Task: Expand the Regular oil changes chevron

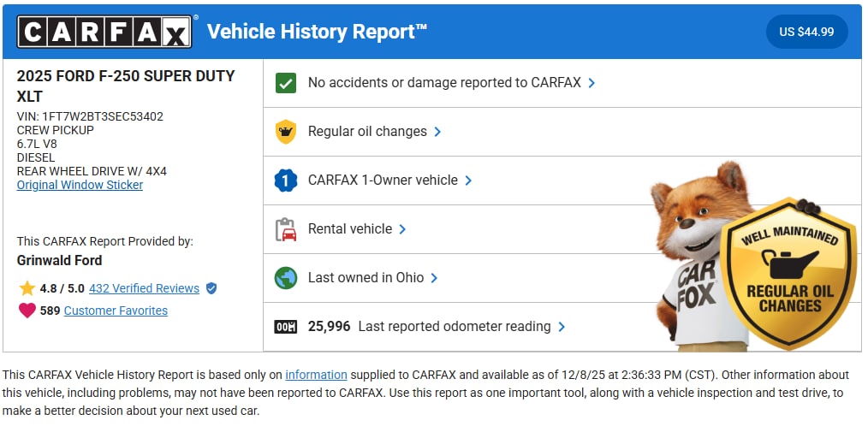Action: 437,132
